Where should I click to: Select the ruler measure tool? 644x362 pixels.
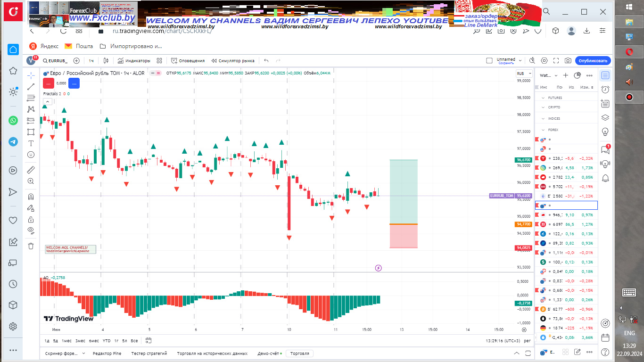[31, 170]
